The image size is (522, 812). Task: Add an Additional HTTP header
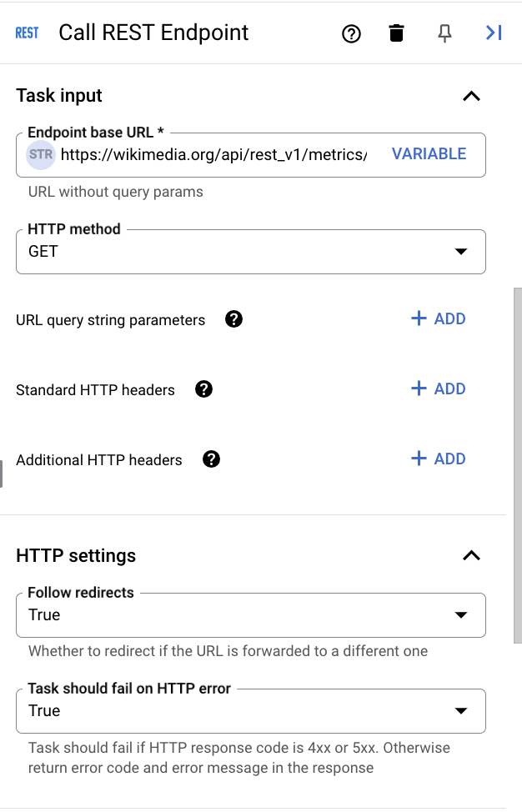439,459
